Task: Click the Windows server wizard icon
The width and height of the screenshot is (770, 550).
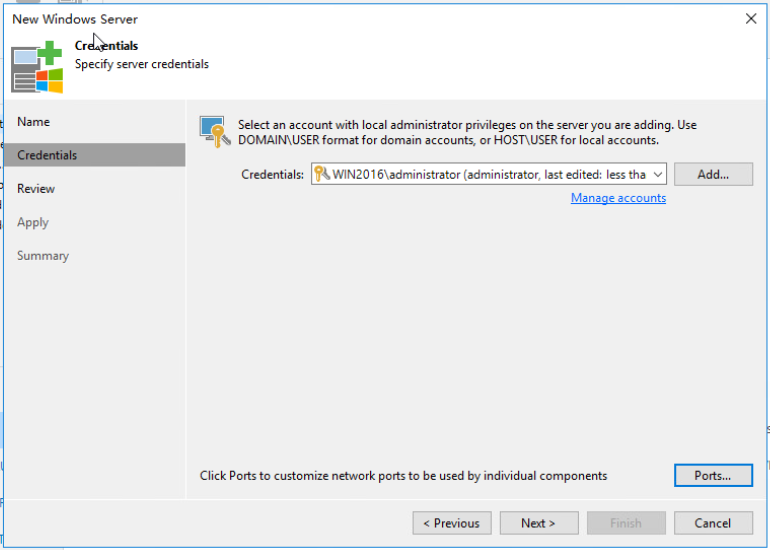Action: click(x=37, y=67)
